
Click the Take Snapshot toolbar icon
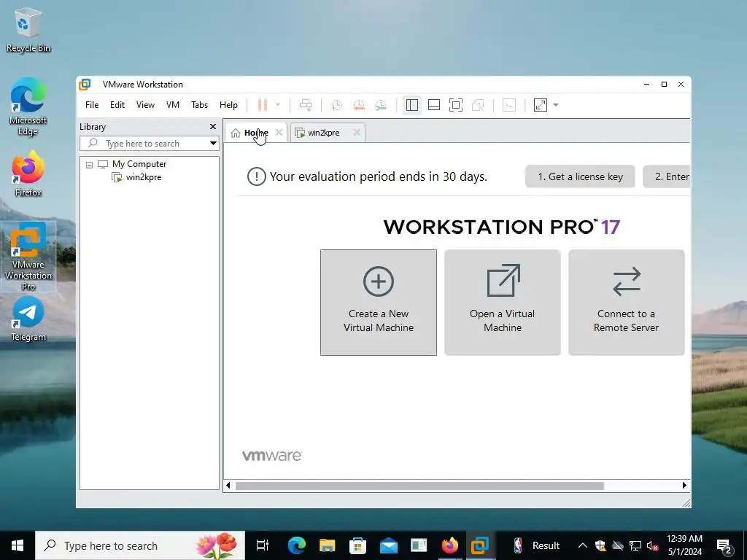click(337, 105)
